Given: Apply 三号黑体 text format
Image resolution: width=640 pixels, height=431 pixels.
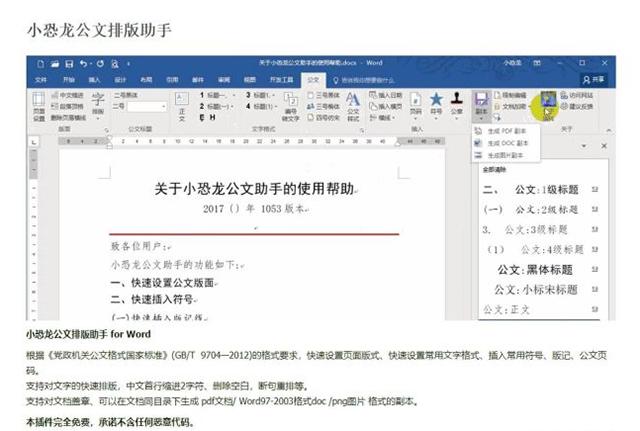Looking at the screenshot, I should coord(323,95).
